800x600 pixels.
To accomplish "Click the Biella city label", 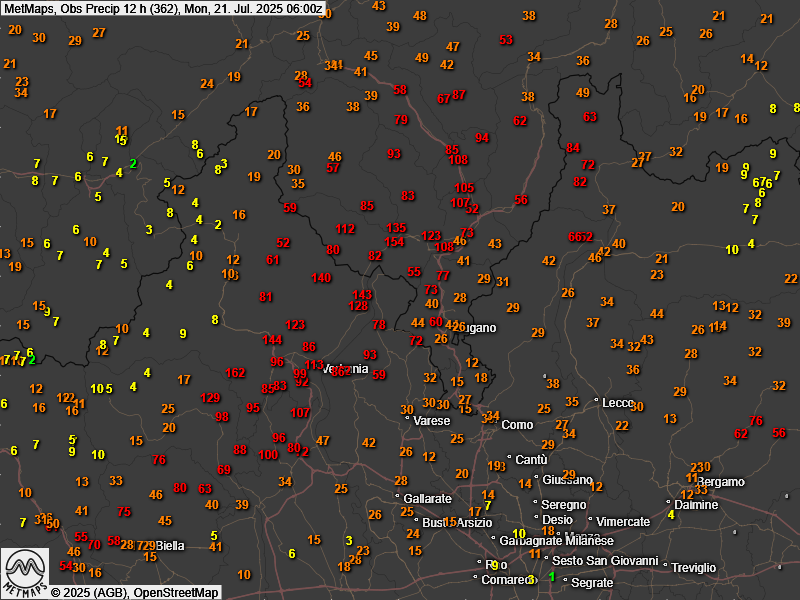I will click(170, 545).
